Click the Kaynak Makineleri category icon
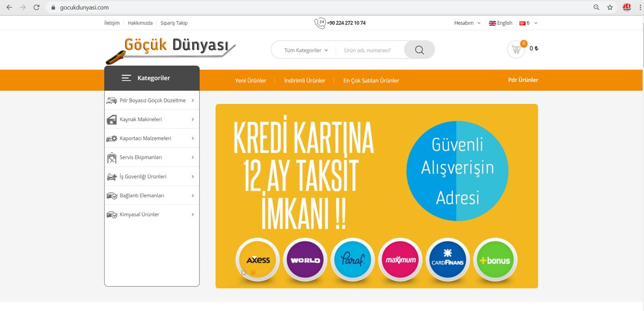This screenshot has height=311, width=644. [x=112, y=120]
